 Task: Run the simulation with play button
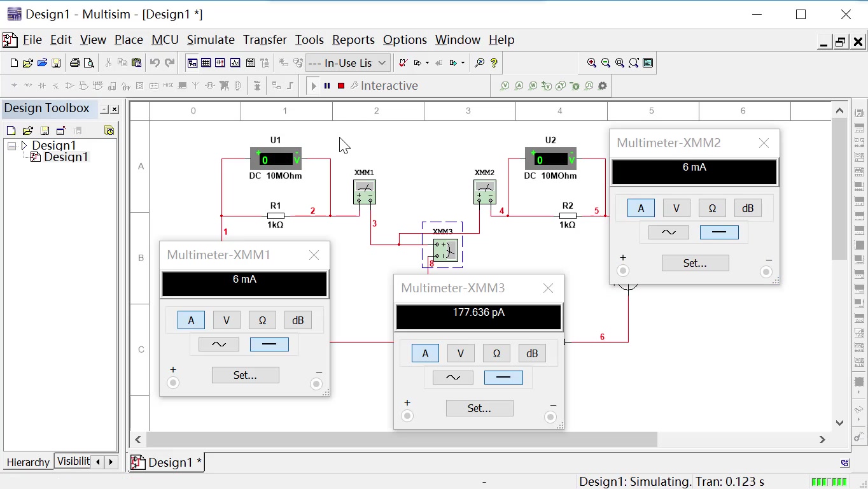coord(313,86)
